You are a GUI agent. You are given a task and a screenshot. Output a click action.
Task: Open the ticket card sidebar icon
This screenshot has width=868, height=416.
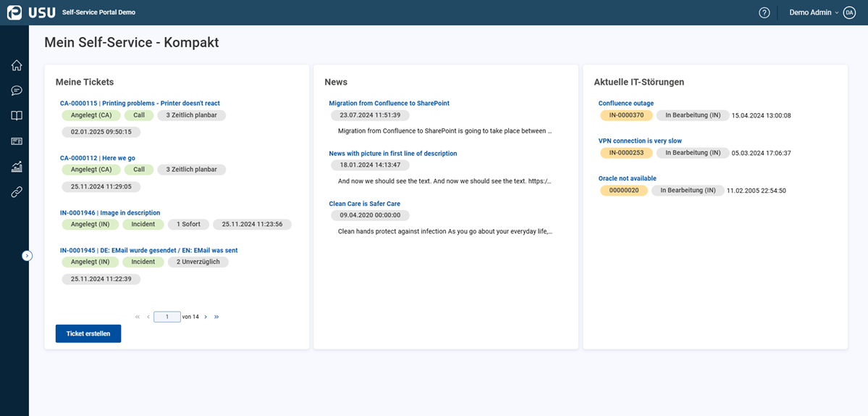[x=17, y=141]
